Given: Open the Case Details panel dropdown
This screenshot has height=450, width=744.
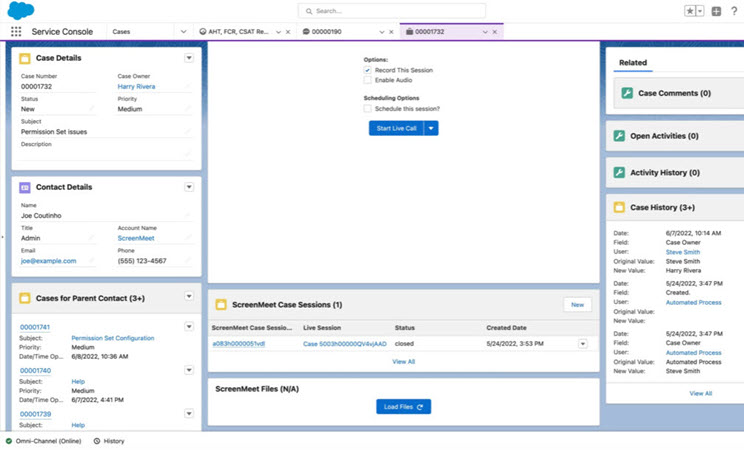Looking at the screenshot, I should pos(189,58).
